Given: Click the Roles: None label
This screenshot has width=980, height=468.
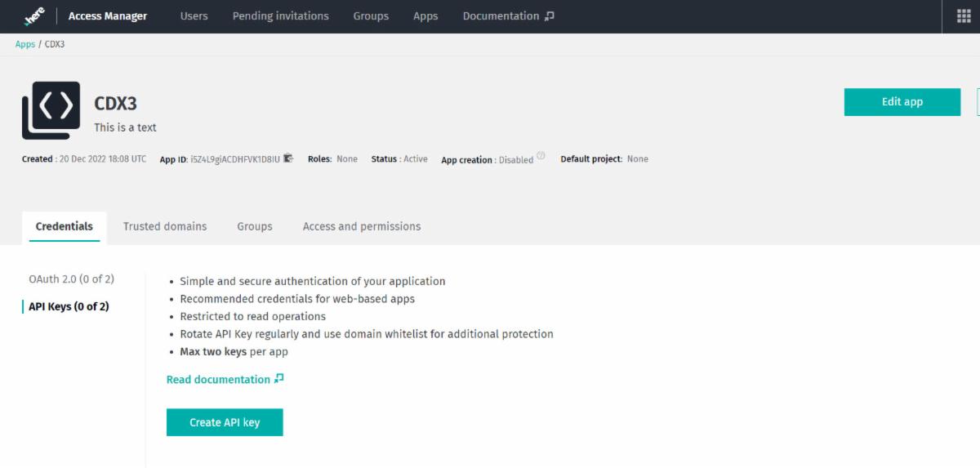Looking at the screenshot, I should [x=332, y=159].
